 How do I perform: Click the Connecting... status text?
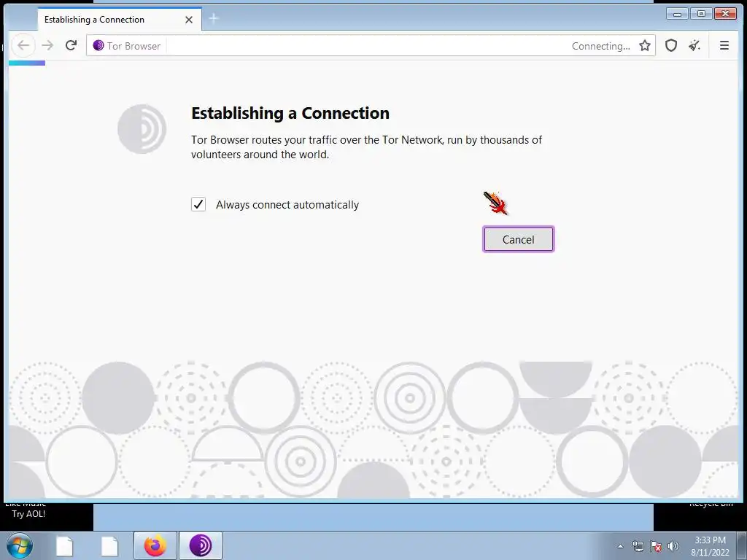click(x=601, y=46)
